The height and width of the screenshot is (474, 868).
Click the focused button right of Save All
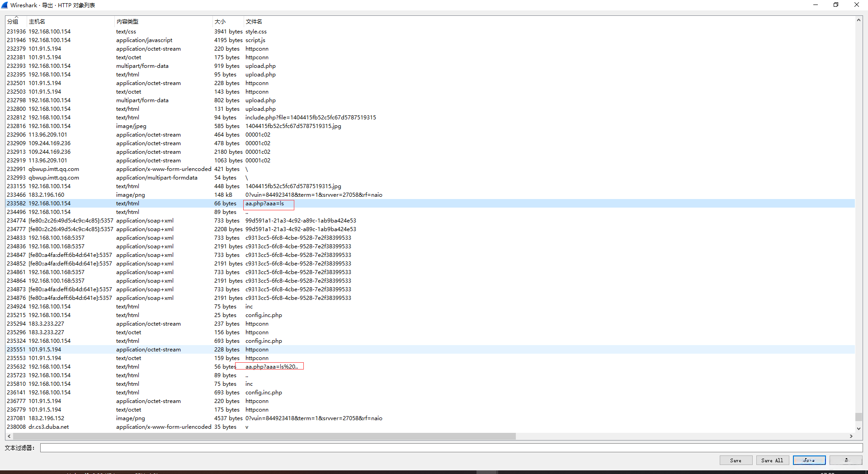(809, 460)
